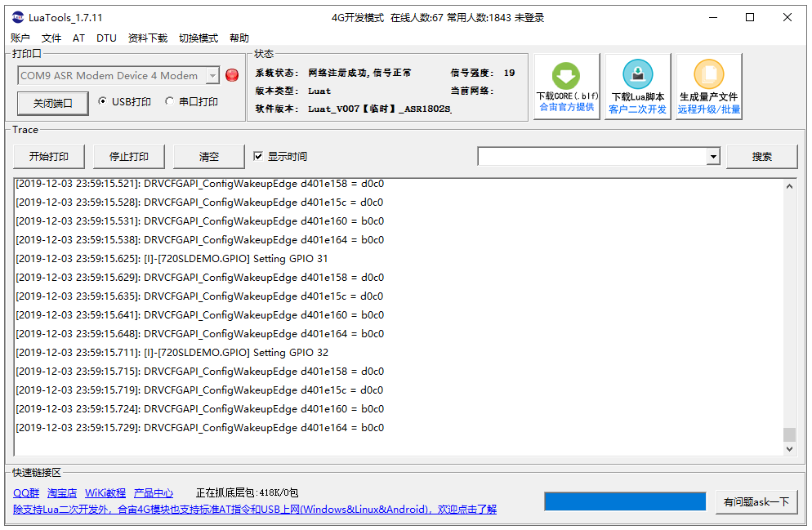
Task: Open the WiKi教程 link
Action: pyautogui.click(x=105, y=492)
